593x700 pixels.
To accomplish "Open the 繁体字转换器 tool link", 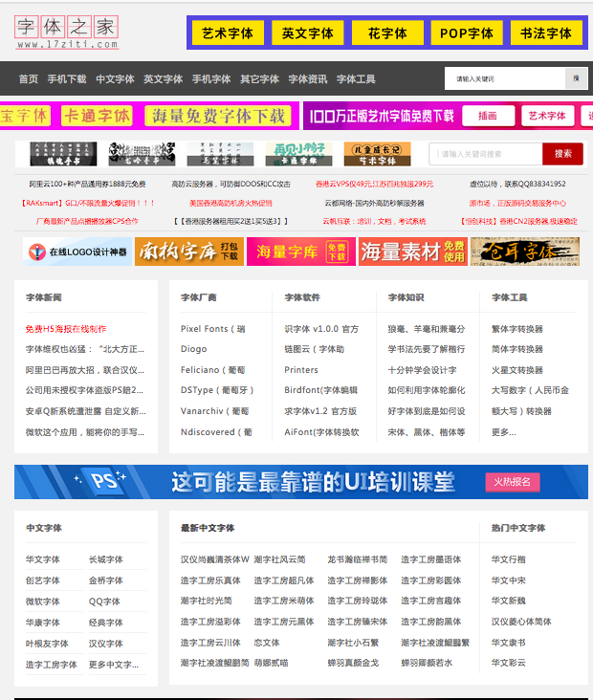I will pos(517,329).
